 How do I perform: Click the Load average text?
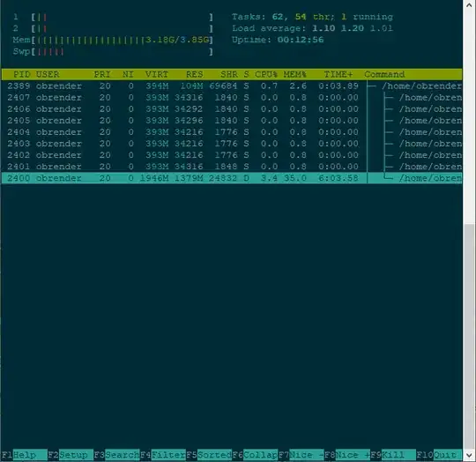[312, 28]
